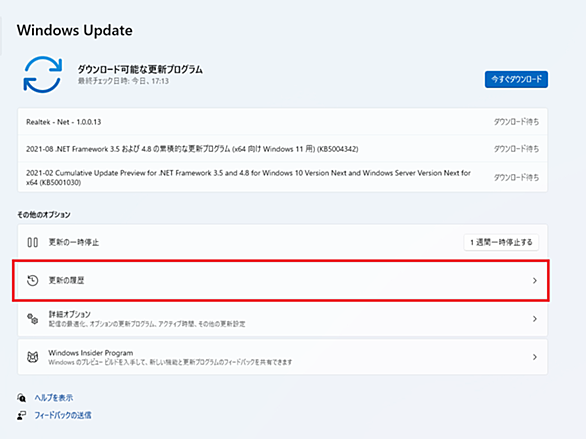
Task: Select the Realtek - Net - 1.0.0.13 update row
Action: tap(283, 122)
